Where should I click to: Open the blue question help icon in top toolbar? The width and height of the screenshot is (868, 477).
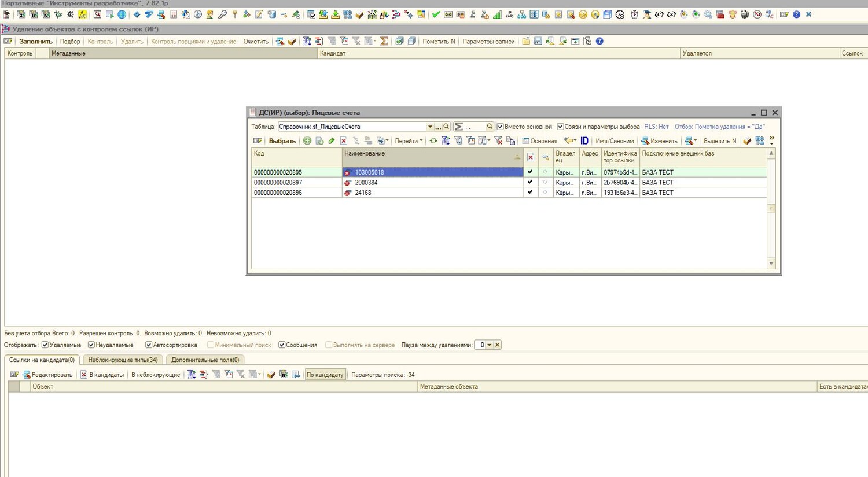(x=797, y=14)
